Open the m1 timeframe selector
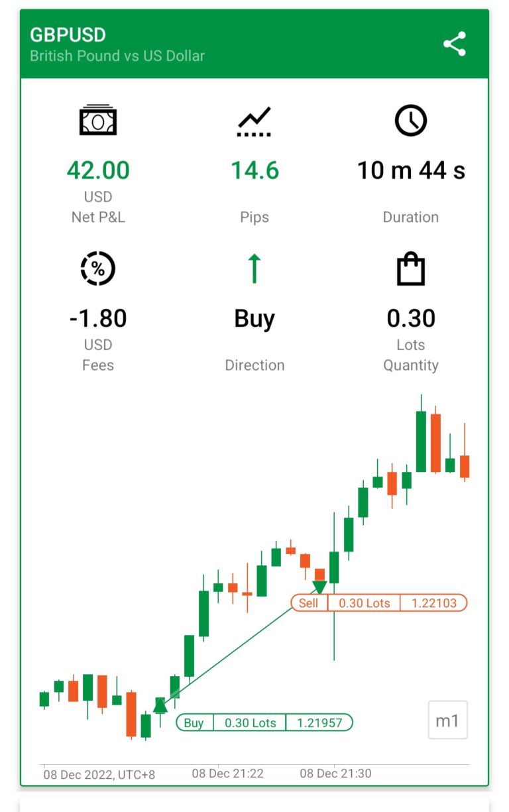This screenshot has width=509, height=812. pyautogui.click(x=448, y=720)
